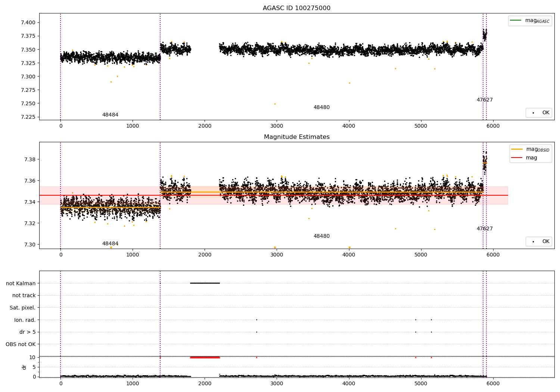Image resolution: width=560 pixels, height=392 pixels.
Task: Click the 7.30 y-axis tick label
Action: click(x=30, y=245)
